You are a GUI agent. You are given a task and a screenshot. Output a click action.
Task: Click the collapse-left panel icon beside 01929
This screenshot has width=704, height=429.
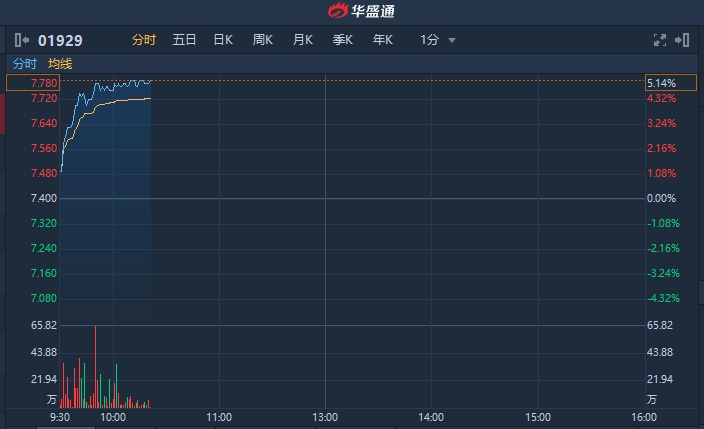22,40
